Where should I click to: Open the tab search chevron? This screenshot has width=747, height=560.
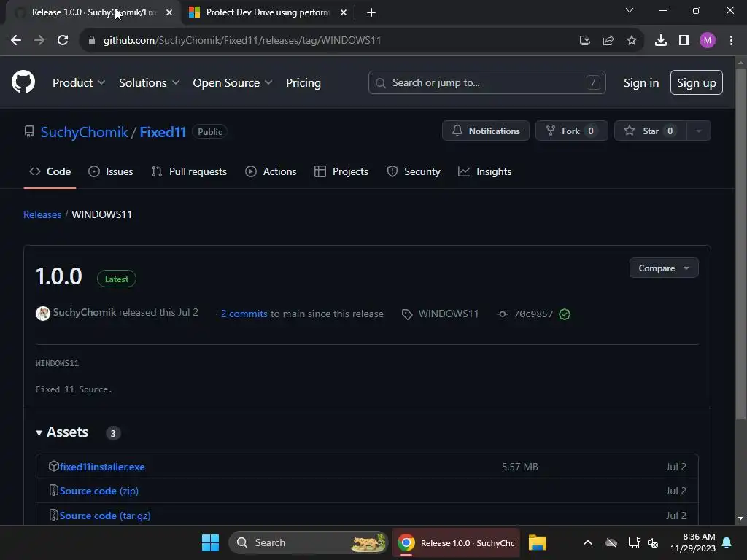pyautogui.click(x=630, y=10)
